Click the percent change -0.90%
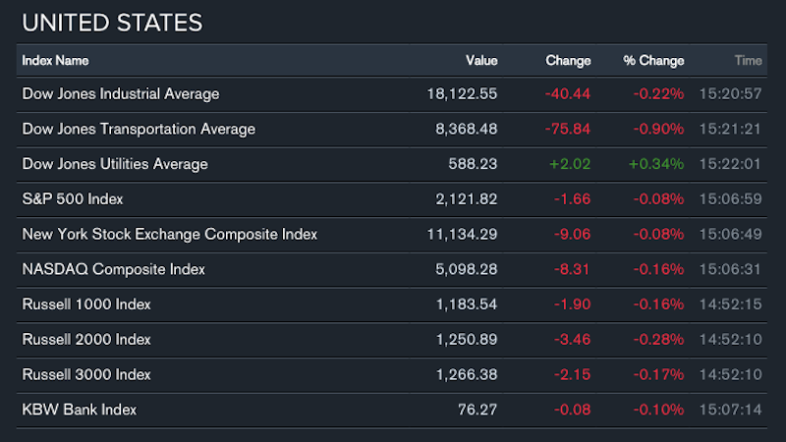Screen dimensions: 786x442 point(659,129)
